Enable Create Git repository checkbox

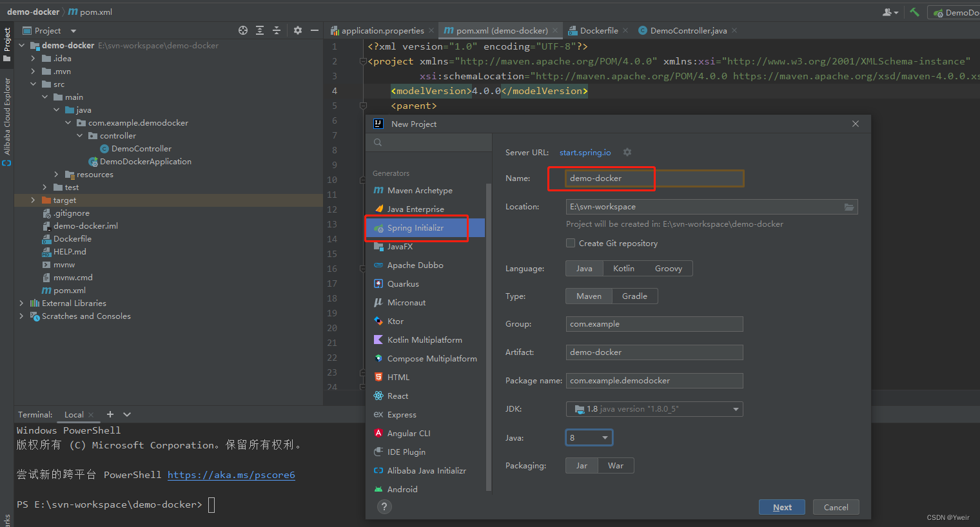571,243
